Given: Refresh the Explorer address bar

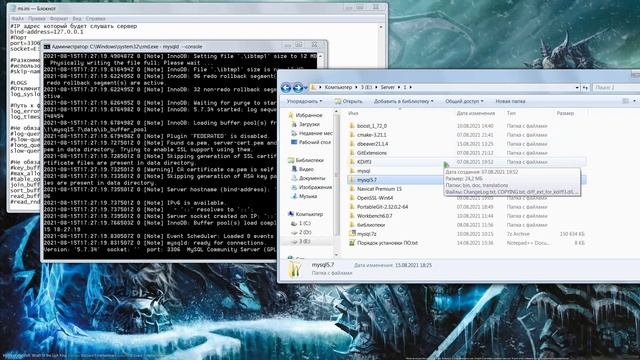Looking at the screenshot, I should (x=586, y=87).
